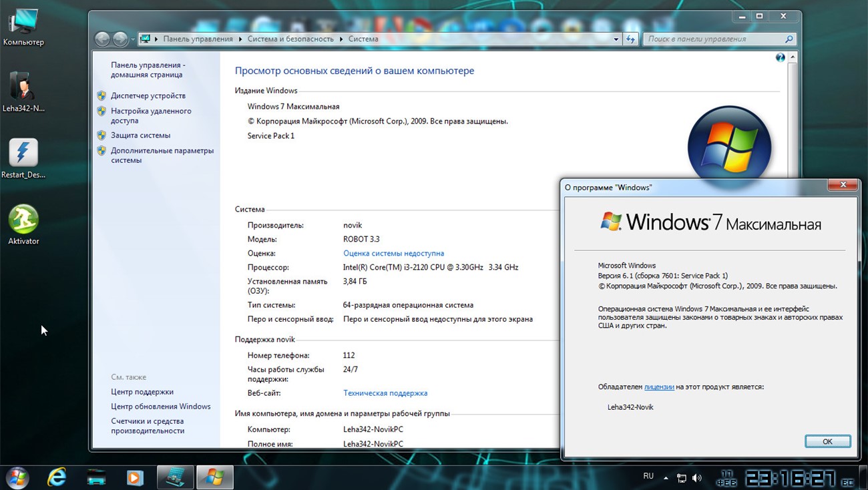Click the ROBOT 3.3 model value
868x490 pixels.
tap(361, 240)
